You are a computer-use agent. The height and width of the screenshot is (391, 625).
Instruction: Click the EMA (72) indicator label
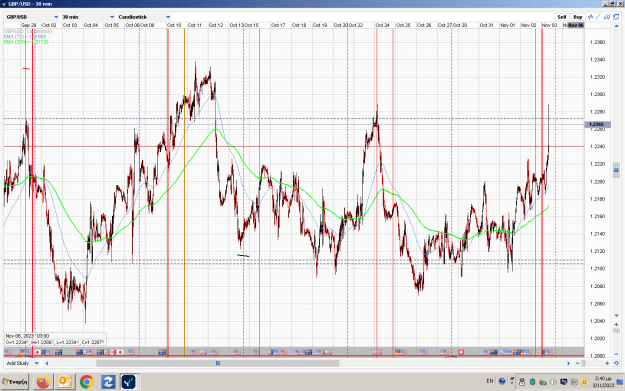coord(25,36)
